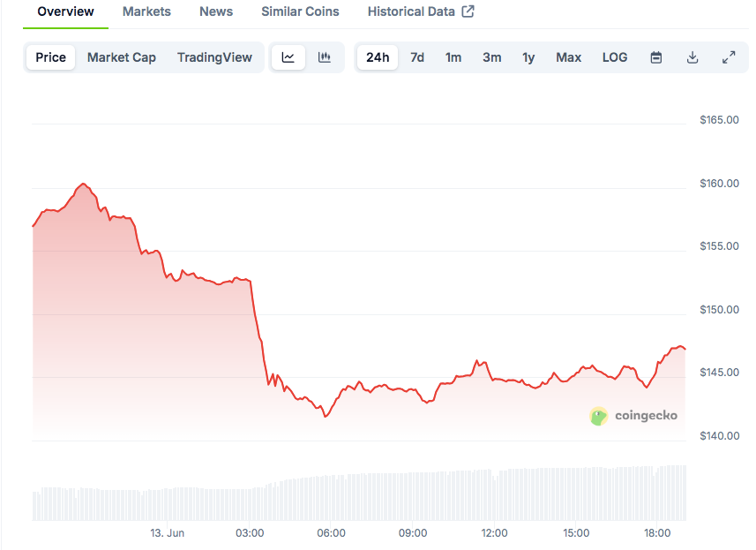756x550 pixels.
Task: Open the Markets tab
Action: [x=146, y=11]
